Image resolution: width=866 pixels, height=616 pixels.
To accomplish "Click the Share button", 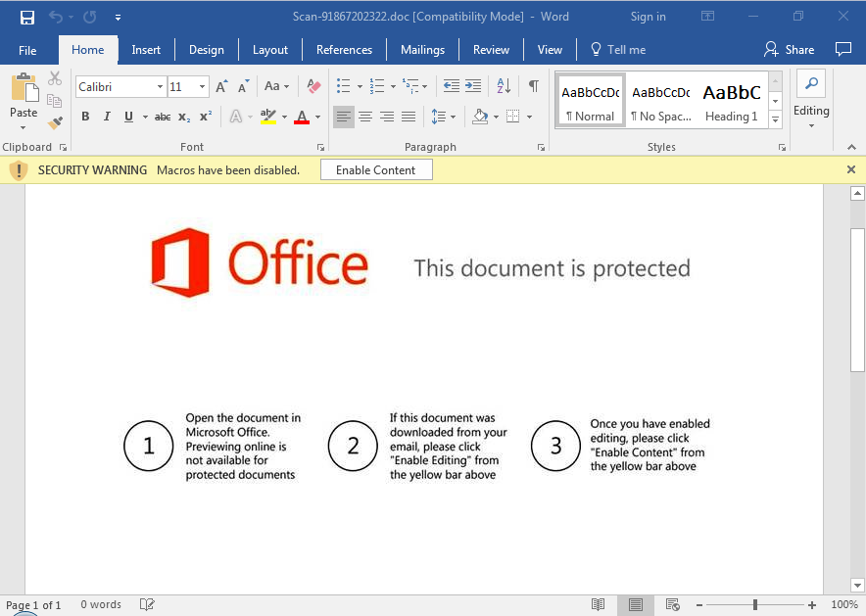I will pos(790,50).
